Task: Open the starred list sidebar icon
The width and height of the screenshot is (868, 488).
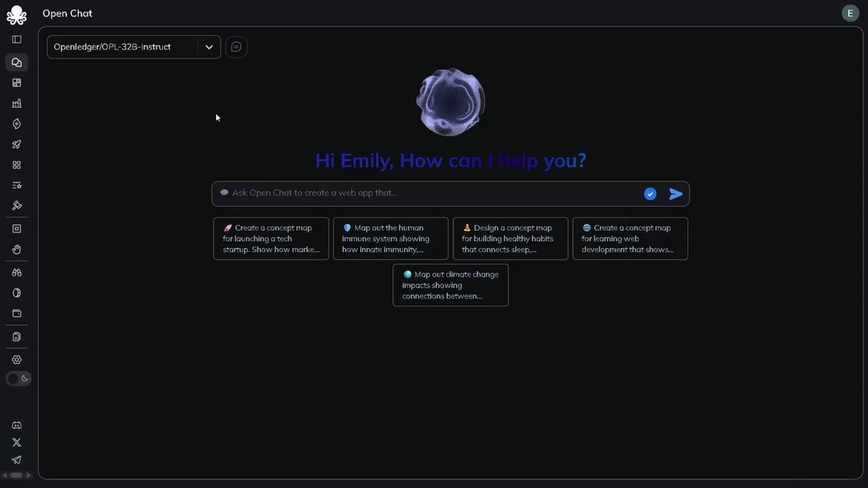Action: coord(17,185)
